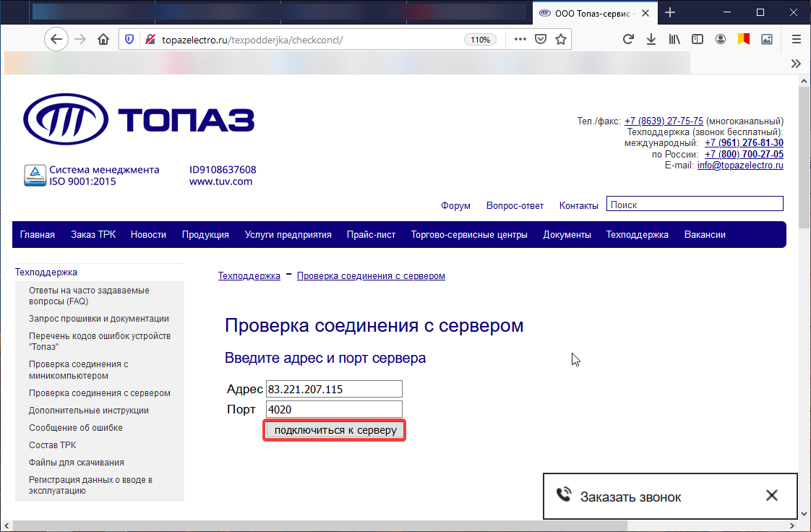The height and width of the screenshot is (532, 811).
Task: Open the tracking protection shield panel
Action: [x=129, y=39]
